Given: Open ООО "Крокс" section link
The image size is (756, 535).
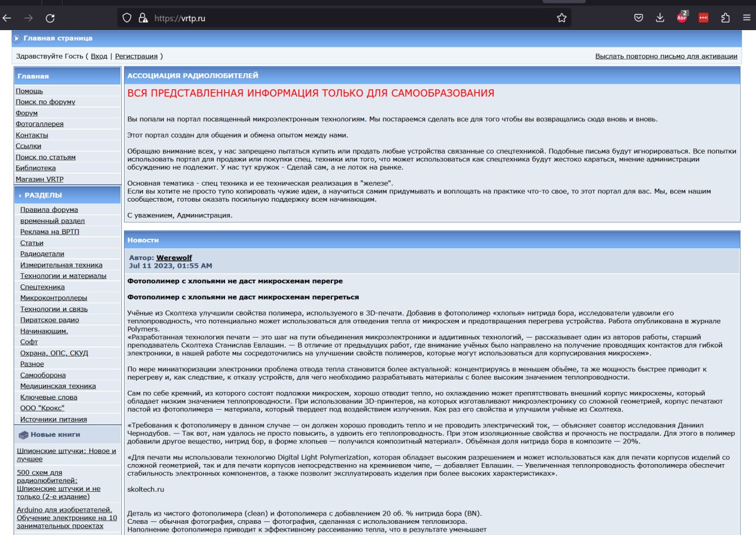Looking at the screenshot, I should coord(43,408).
